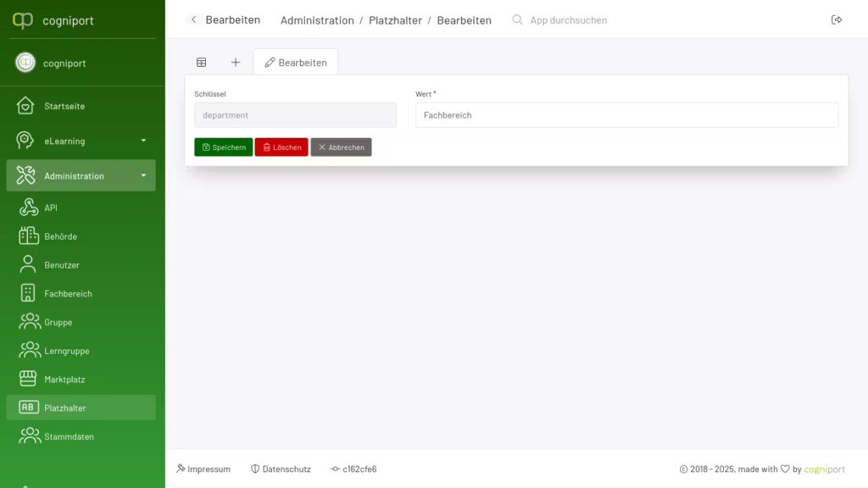Click the Abbrechen button

(x=341, y=147)
